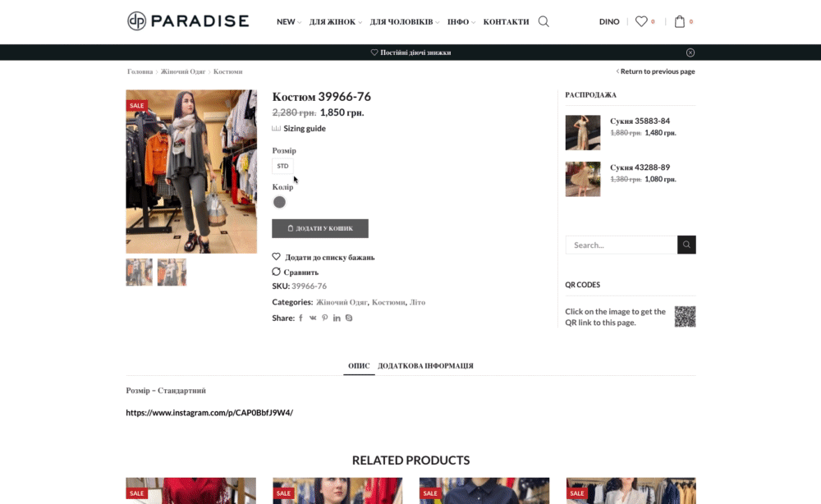Select the second product thumbnail image
This screenshot has width=821, height=504.
(x=172, y=273)
